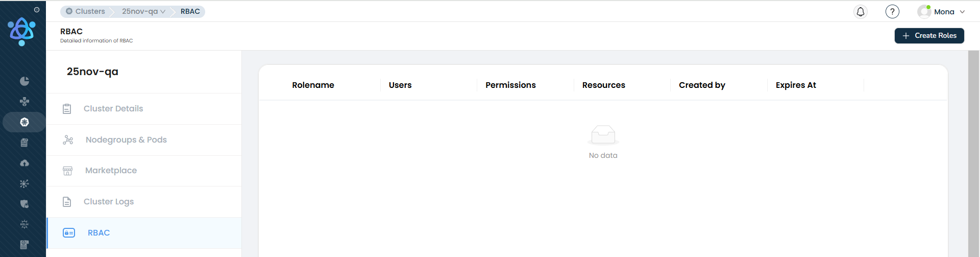980x257 pixels.
Task: Click the Cluster Logs document icon
Action: click(67, 202)
